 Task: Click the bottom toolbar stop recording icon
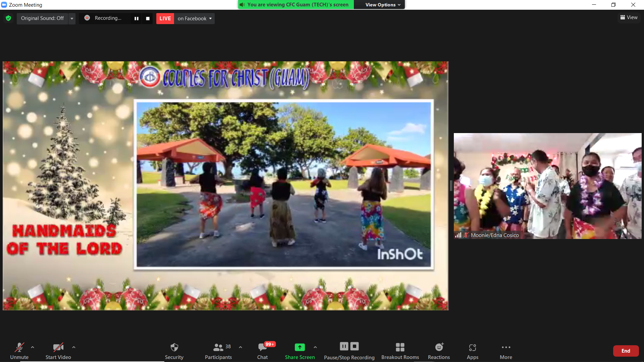(355, 346)
